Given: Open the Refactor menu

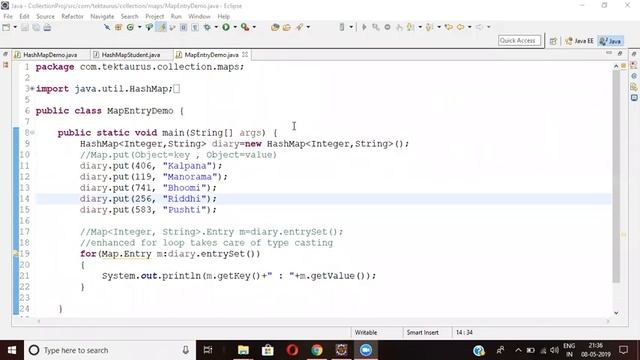Looking at the screenshot, I should 72,16.
